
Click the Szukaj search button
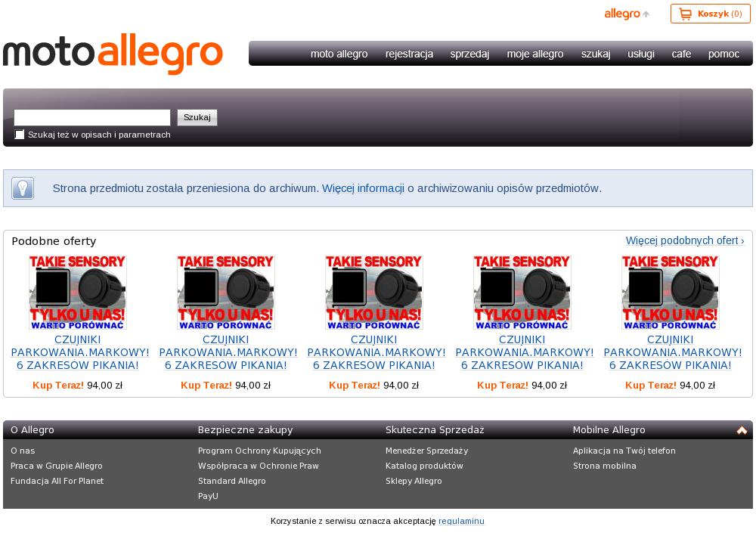click(197, 118)
